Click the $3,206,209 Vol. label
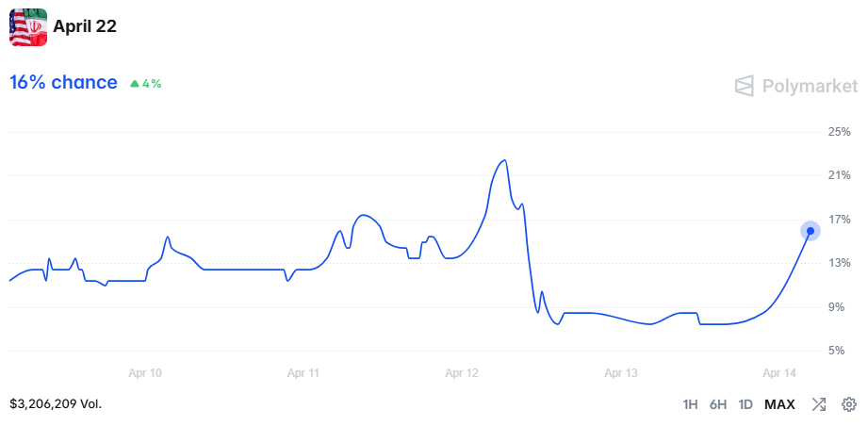Image resolution: width=868 pixels, height=426 pixels. pos(56,403)
